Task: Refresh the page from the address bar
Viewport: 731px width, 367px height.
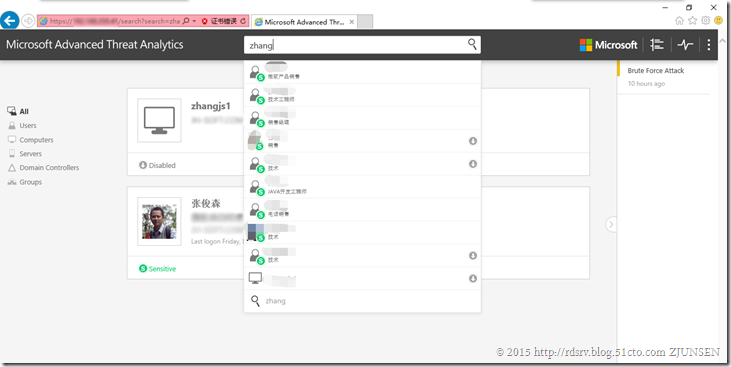Action: coord(243,21)
